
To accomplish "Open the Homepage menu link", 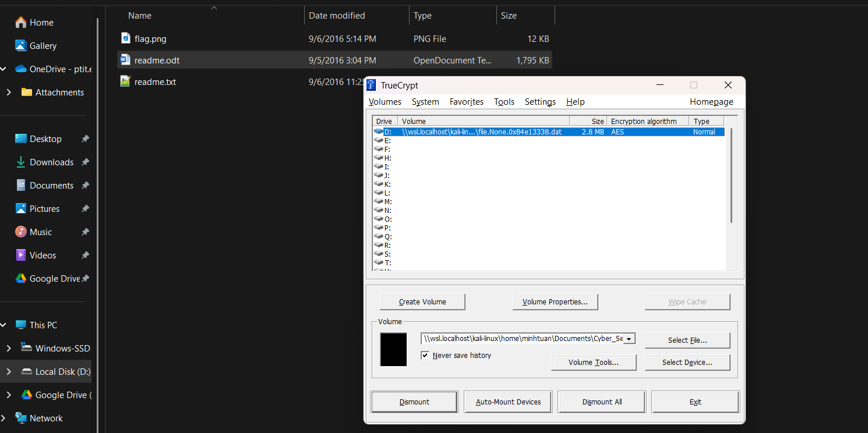I will [711, 102].
